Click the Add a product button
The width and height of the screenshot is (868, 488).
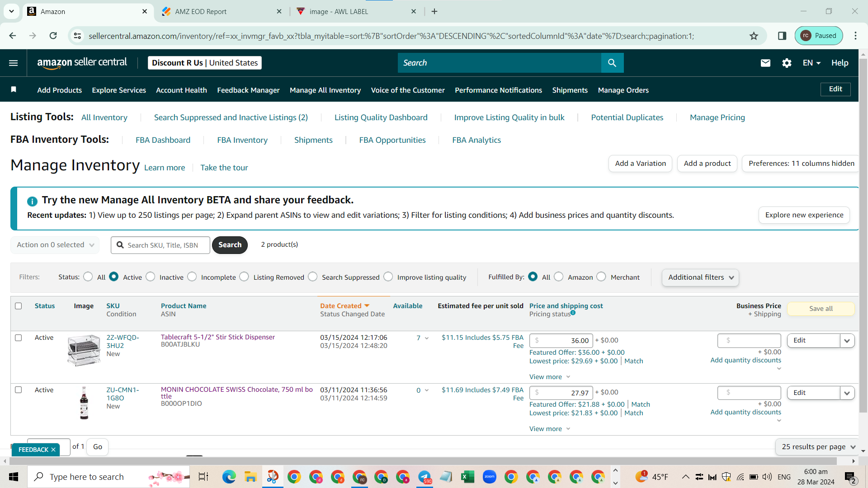(707, 164)
